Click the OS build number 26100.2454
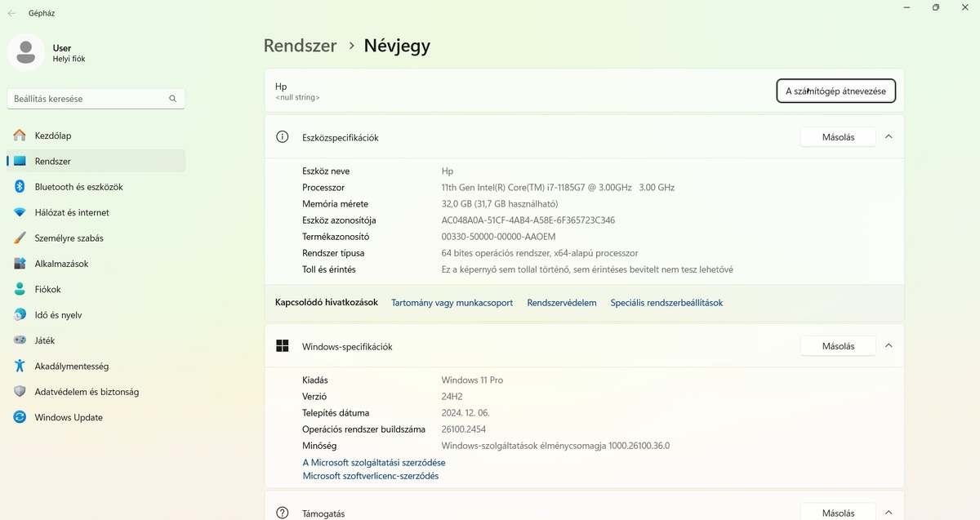Viewport: 980px width, 520px height. click(464, 429)
